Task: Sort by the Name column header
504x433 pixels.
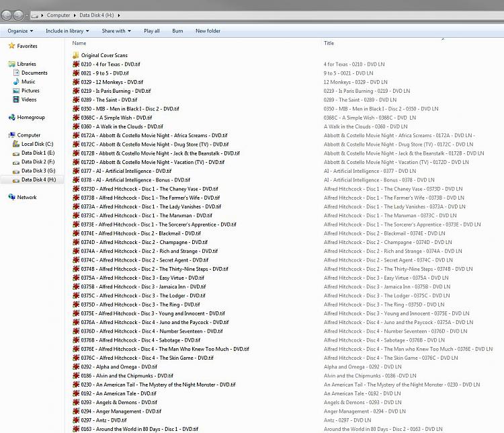Action: point(79,43)
